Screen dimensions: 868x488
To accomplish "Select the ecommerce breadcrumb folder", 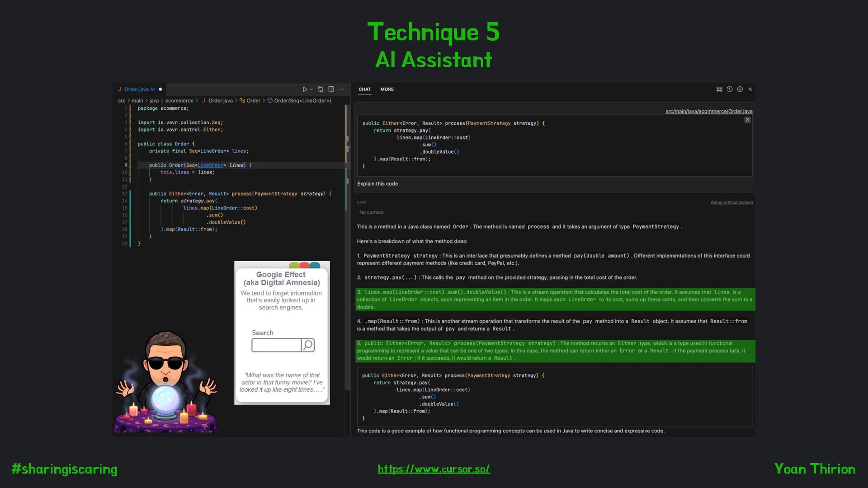I will 179,101.
